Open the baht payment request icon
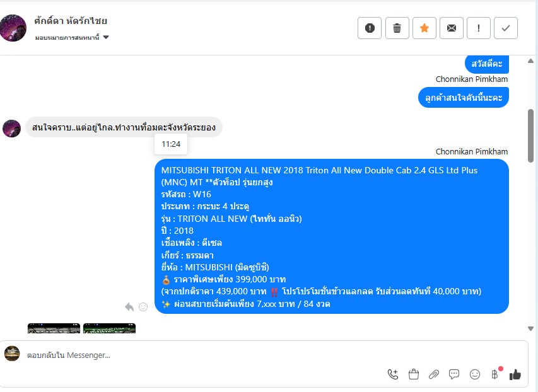This screenshot has height=392, width=538. [x=494, y=374]
